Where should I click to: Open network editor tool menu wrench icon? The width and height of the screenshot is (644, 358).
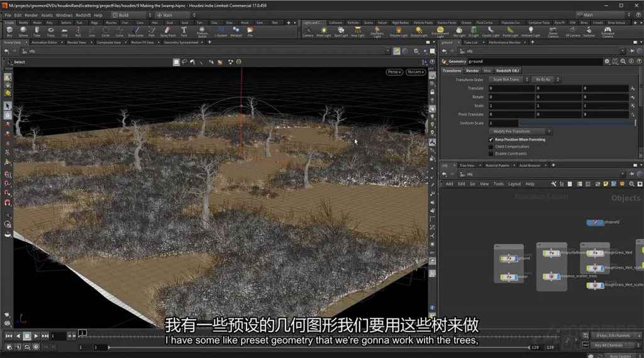[x=553, y=184]
